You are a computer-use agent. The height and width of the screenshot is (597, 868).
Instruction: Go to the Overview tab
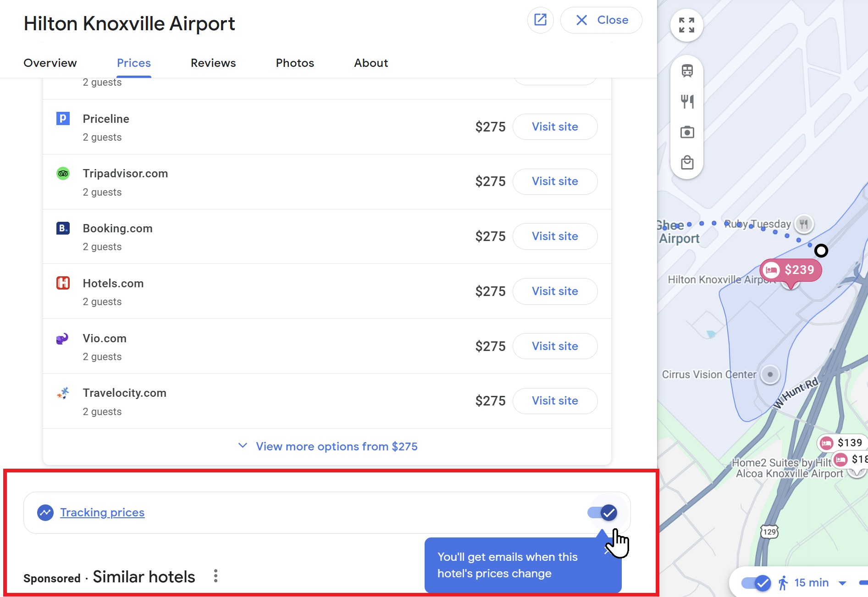(50, 63)
